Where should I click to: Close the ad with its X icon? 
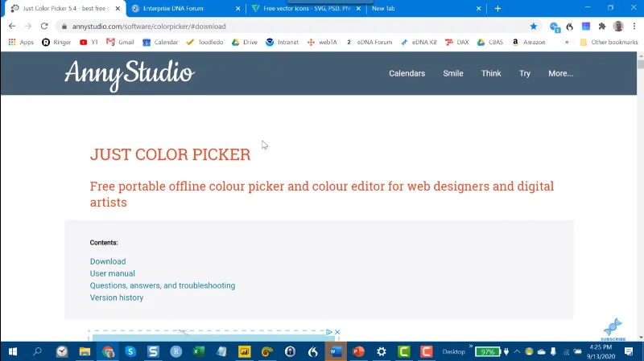337,332
